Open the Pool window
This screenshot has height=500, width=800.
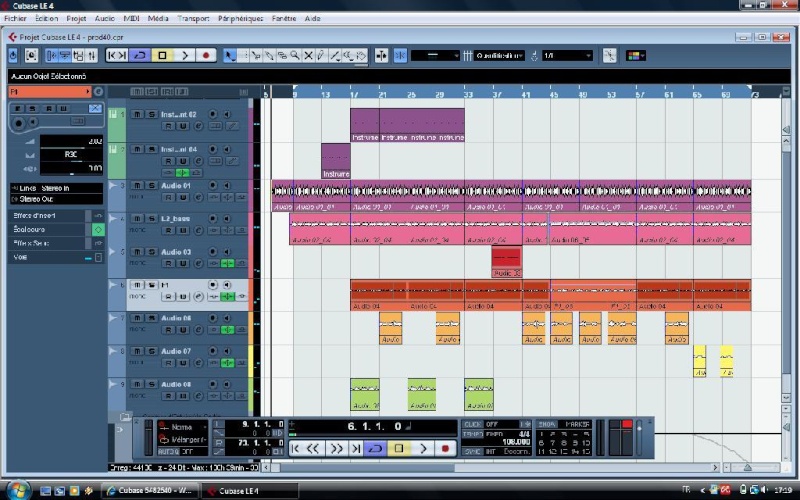78,55
